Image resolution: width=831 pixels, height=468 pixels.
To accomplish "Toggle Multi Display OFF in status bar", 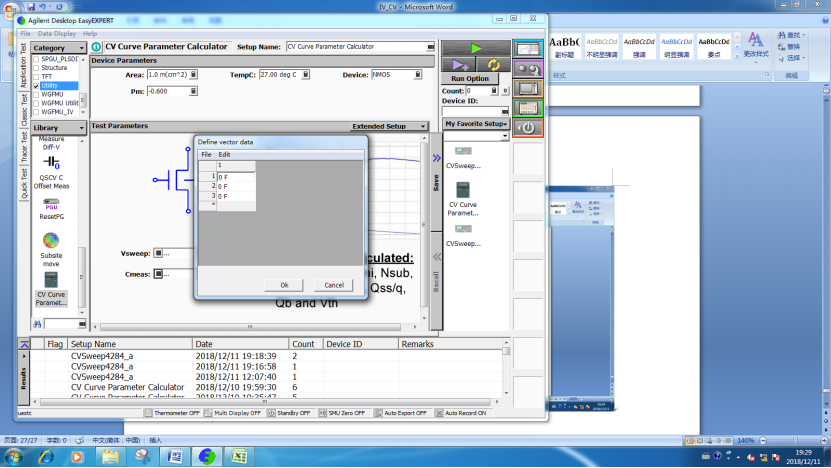I will tap(233, 413).
